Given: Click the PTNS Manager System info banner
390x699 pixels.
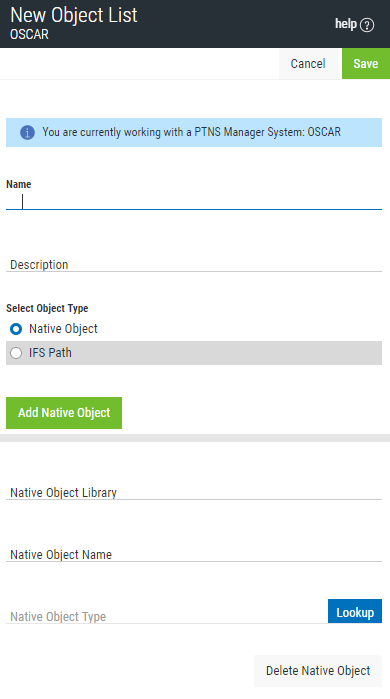Looking at the screenshot, I should (194, 132).
